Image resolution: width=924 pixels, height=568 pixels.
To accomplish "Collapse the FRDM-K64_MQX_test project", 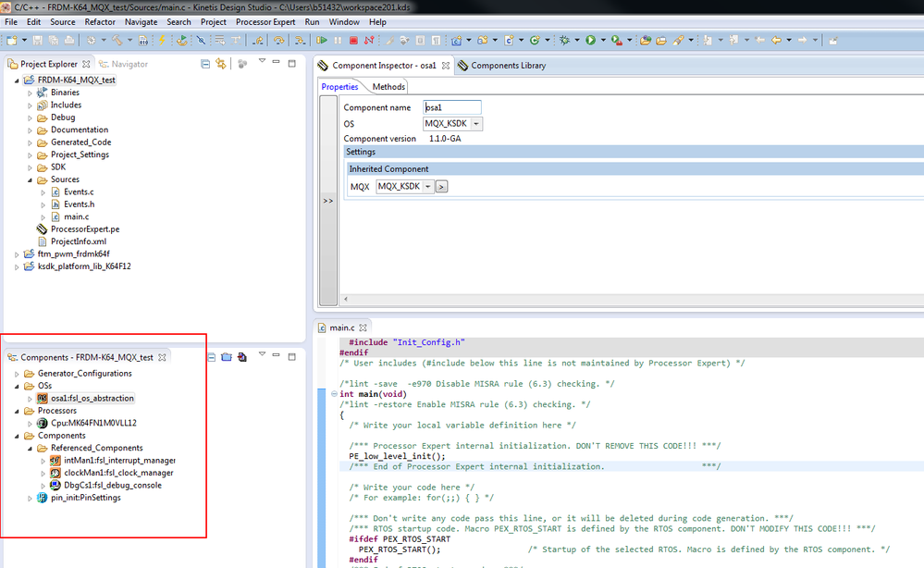I will (x=17, y=80).
